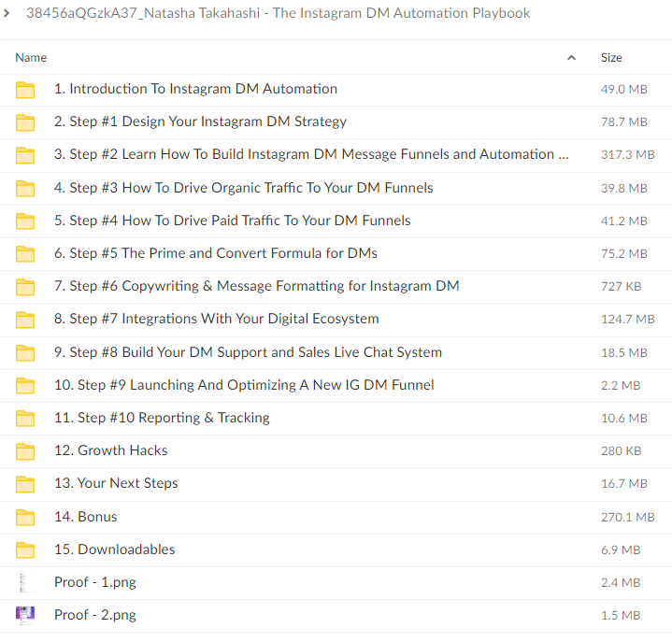The image size is (672, 642).
Task: Open the 13. Your Next Steps folder name
Action: (116, 483)
